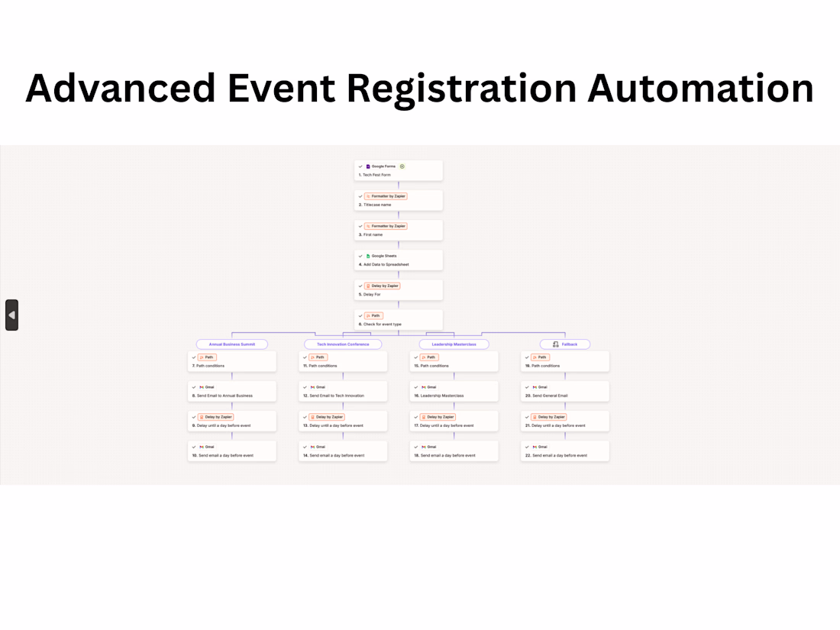Image resolution: width=840 pixels, height=630 pixels.
Task: Click the Gmail icon in step 22
Action: 535,447
